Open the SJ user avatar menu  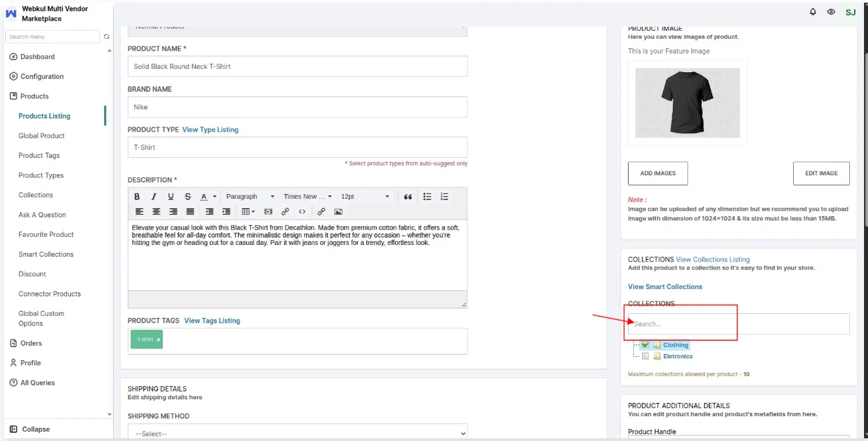[x=851, y=12]
